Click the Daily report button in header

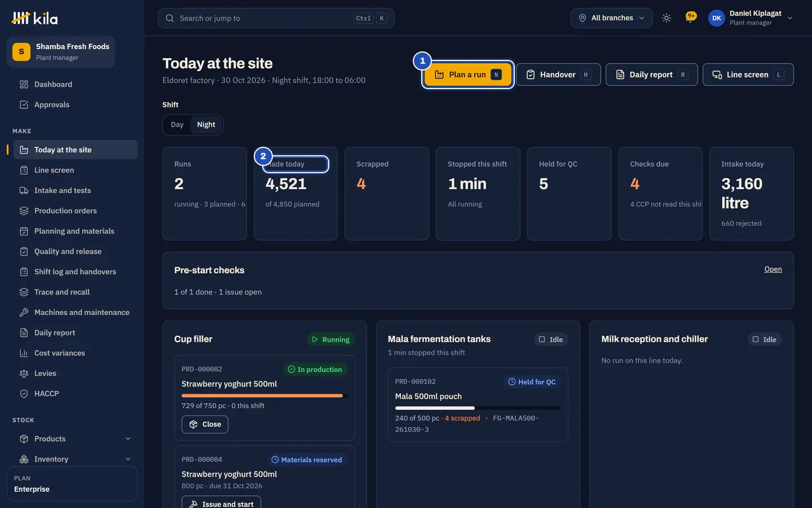pos(652,75)
